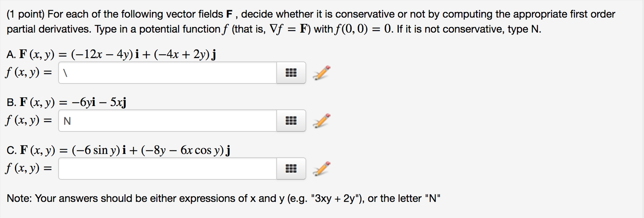This screenshot has height=218, width=644.
Task: Open the equation editor for answer A
Action: pyautogui.click(x=290, y=73)
